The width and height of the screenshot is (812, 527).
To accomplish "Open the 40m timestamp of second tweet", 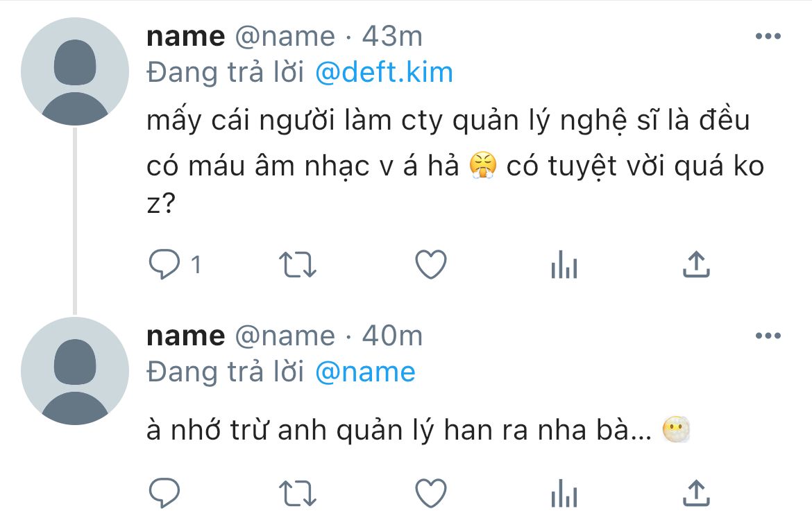I will click(x=392, y=336).
